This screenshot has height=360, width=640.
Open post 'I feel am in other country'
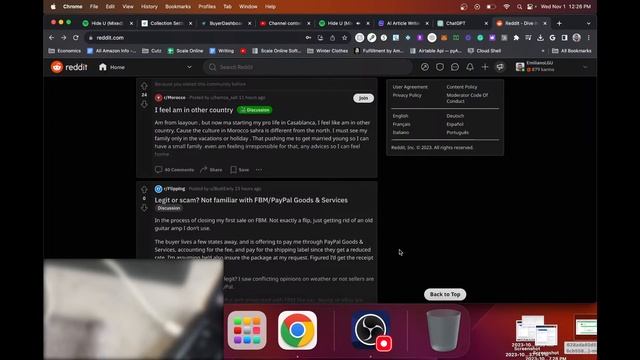(x=194, y=110)
